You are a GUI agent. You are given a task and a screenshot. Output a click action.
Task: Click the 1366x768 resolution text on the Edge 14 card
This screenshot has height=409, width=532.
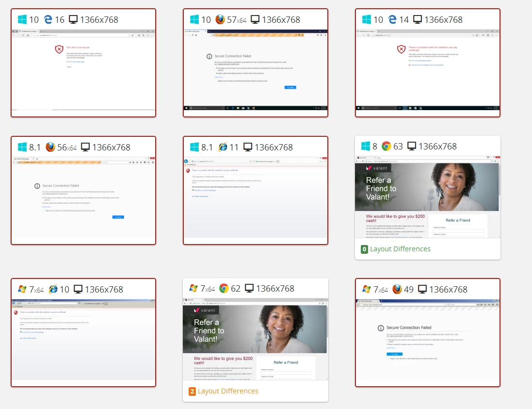[443, 20]
